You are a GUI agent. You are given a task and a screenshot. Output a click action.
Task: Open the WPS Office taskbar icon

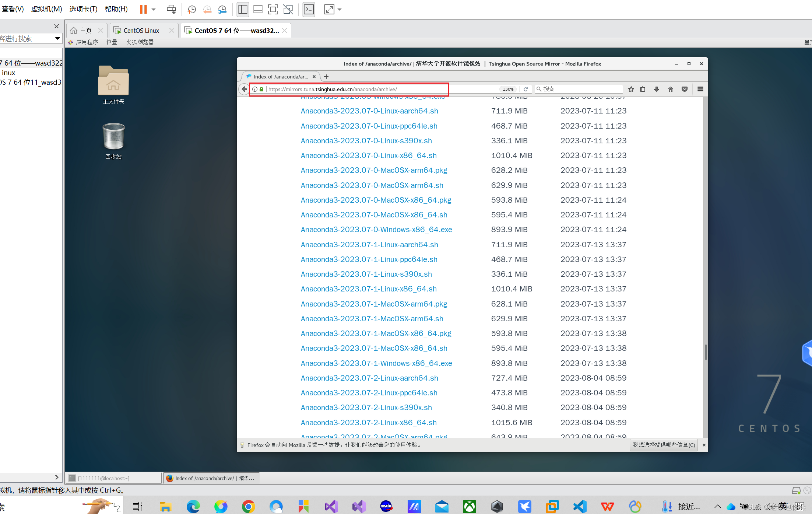[607, 507]
